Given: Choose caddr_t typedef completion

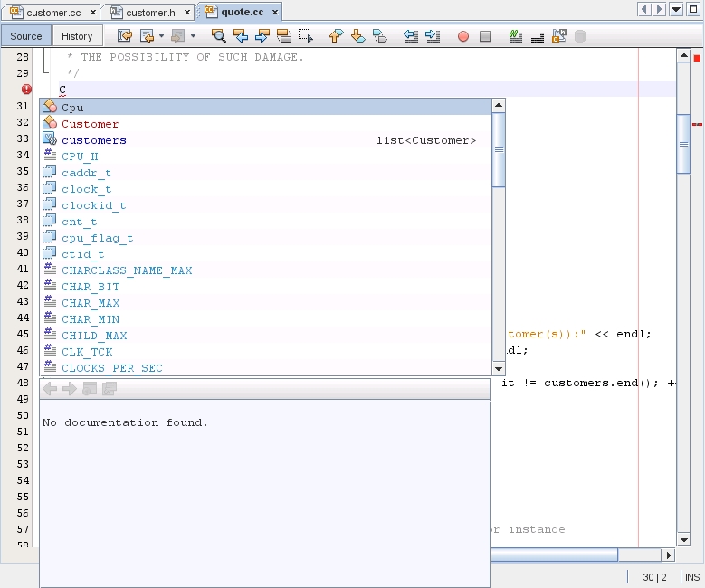Looking at the screenshot, I should (x=266, y=173).
